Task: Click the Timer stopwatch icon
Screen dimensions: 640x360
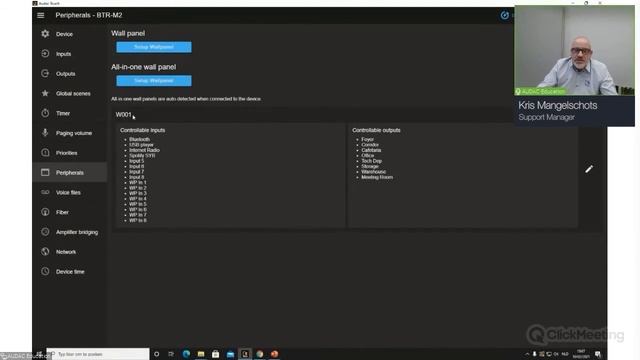Action: 45,113
